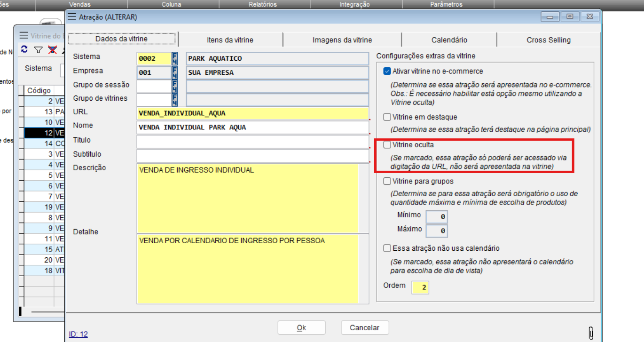Click the paperclip attachment icon

coord(591,333)
